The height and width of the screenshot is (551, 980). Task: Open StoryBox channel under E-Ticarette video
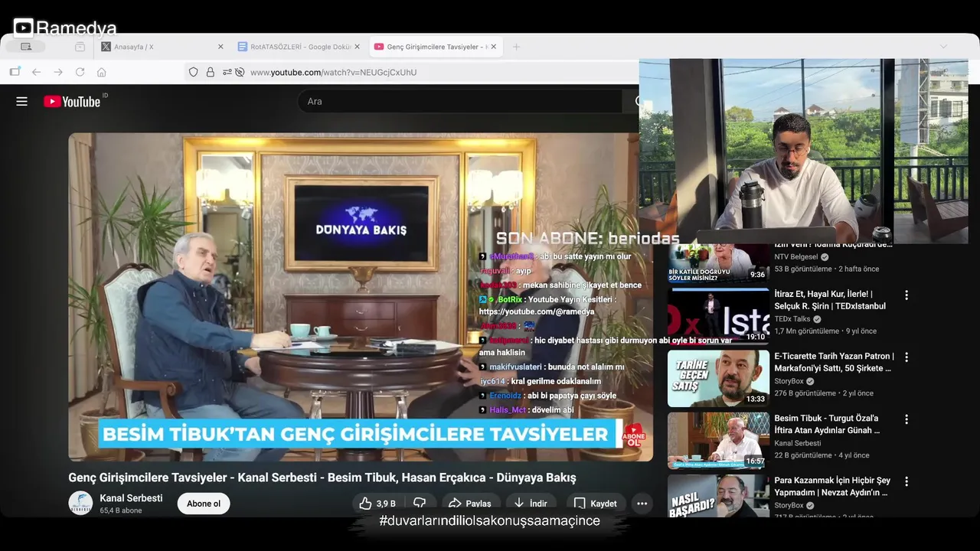click(789, 381)
